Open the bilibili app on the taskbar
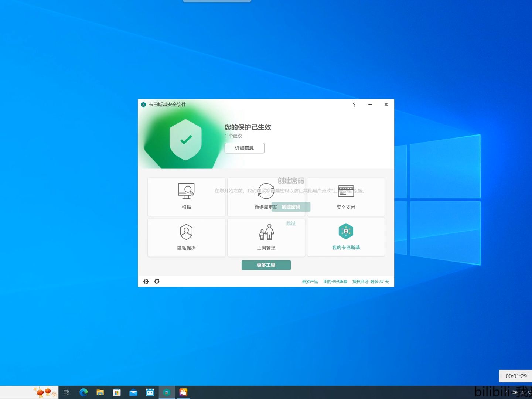Viewport: 532px width, 399px height. (150, 392)
